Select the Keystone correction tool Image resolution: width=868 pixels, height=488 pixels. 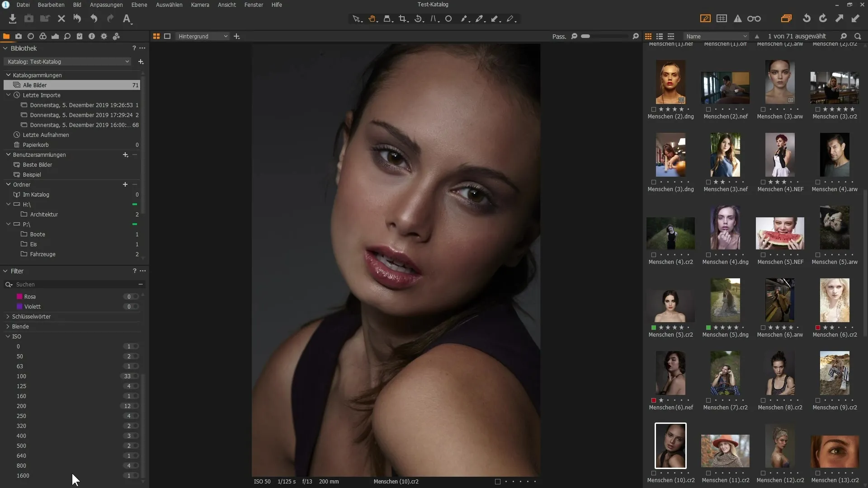(434, 19)
